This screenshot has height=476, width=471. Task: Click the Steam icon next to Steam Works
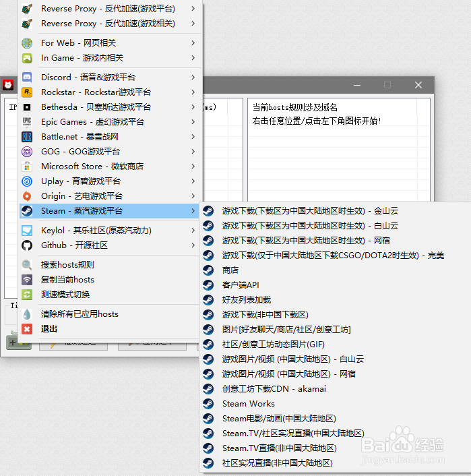(208, 404)
